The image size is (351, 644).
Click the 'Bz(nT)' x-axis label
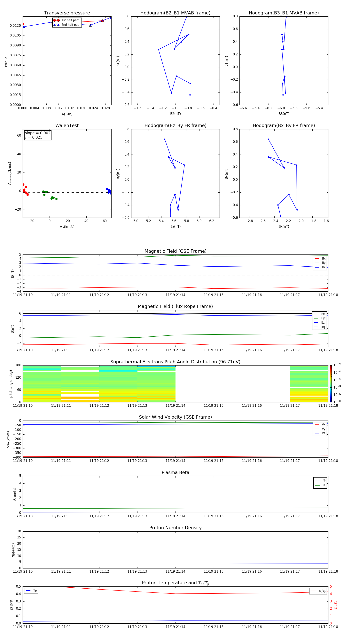pos(175,227)
